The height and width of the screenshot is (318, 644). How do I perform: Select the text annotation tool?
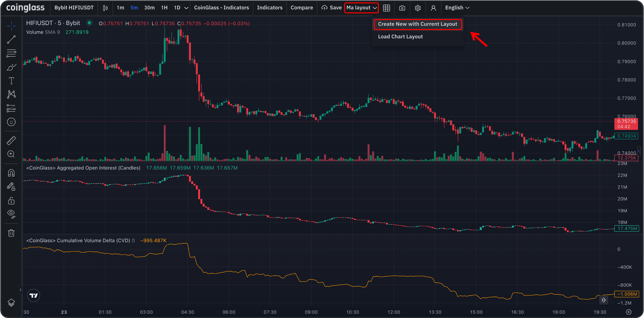[11, 81]
